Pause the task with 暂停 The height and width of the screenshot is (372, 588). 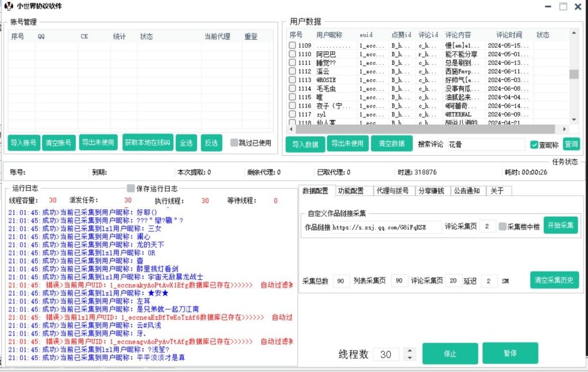(510, 354)
